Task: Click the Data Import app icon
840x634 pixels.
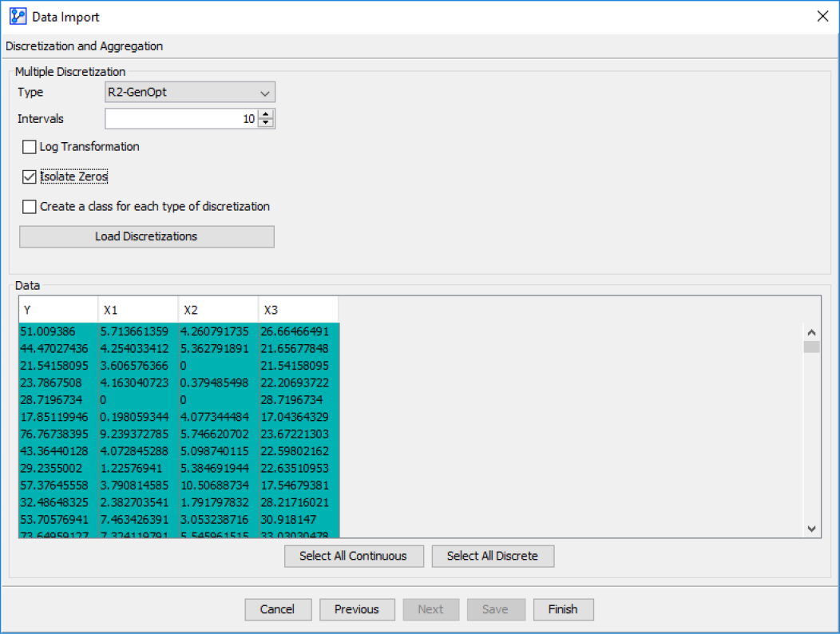Action: point(17,17)
